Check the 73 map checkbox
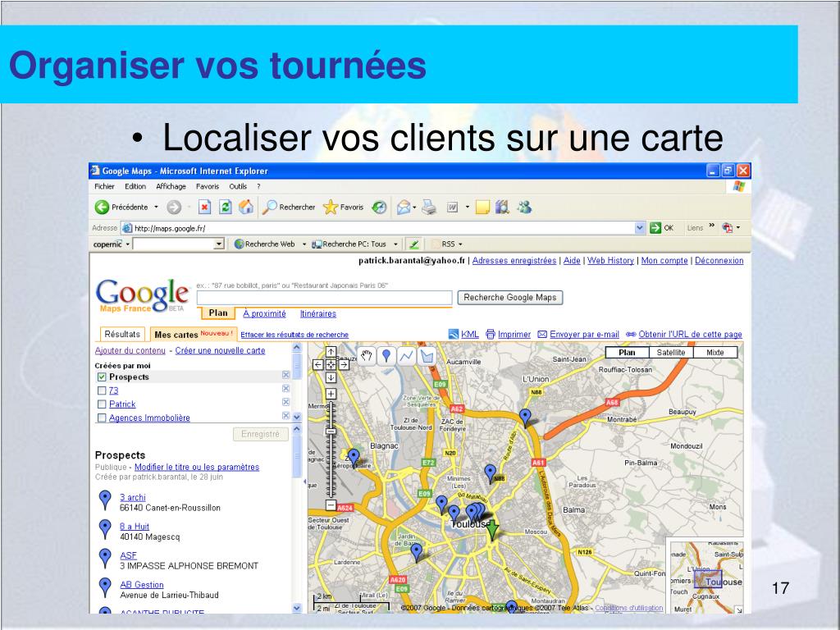 click(x=102, y=390)
